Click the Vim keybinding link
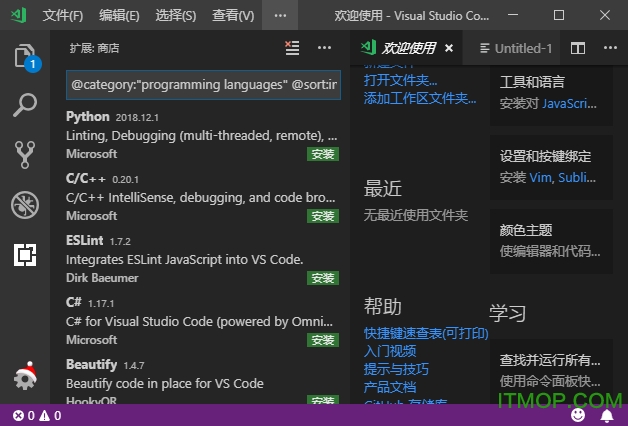 542,177
